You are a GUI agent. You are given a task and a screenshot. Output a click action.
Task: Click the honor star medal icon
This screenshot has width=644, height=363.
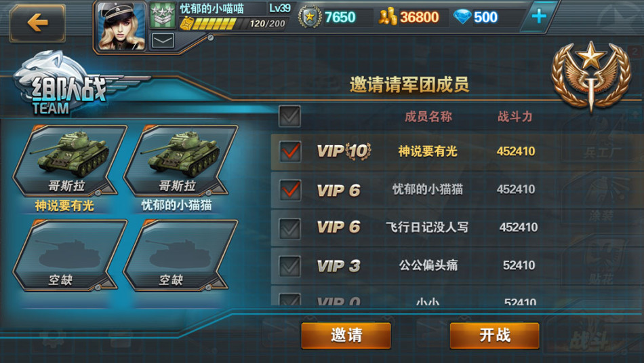[310, 17]
